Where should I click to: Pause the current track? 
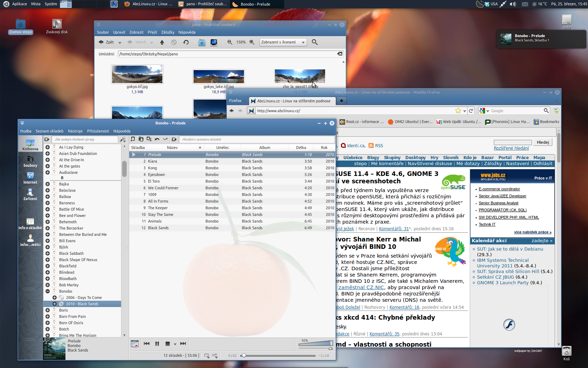pos(157,344)
